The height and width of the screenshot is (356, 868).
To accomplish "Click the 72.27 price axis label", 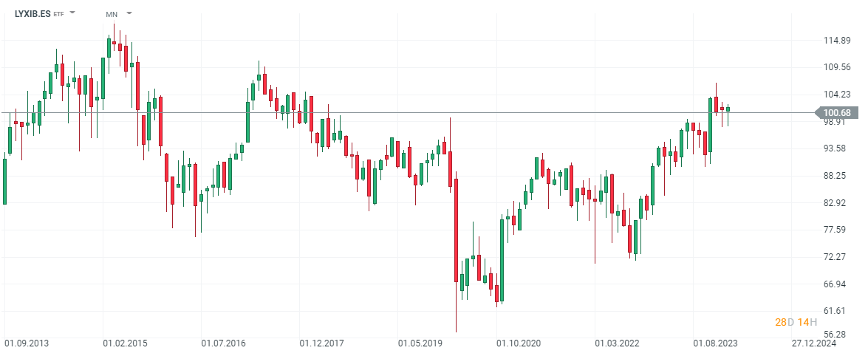I will [837, 256].
